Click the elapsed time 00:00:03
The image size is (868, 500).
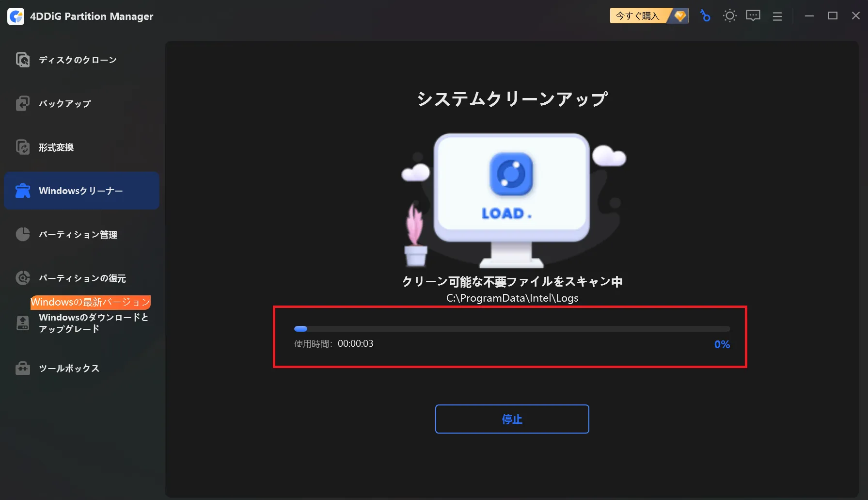coord(355,344)
